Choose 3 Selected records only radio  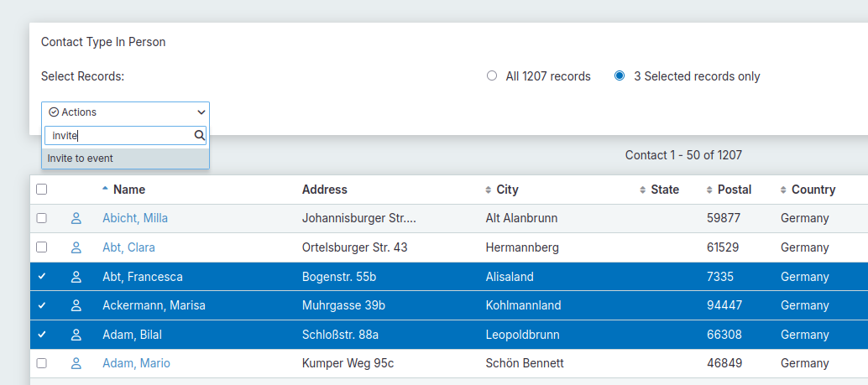click(620, 76)
